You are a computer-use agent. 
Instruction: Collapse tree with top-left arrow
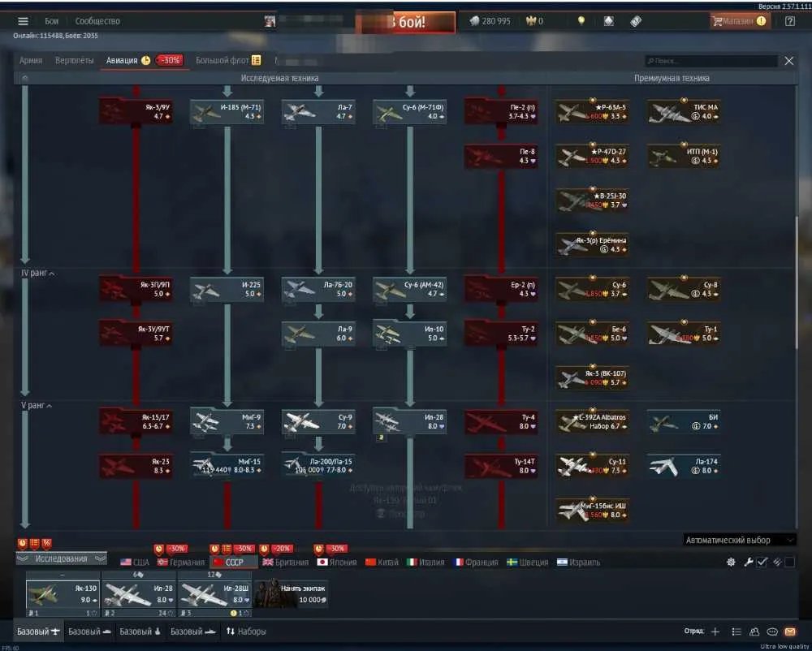tap(25, 78)
